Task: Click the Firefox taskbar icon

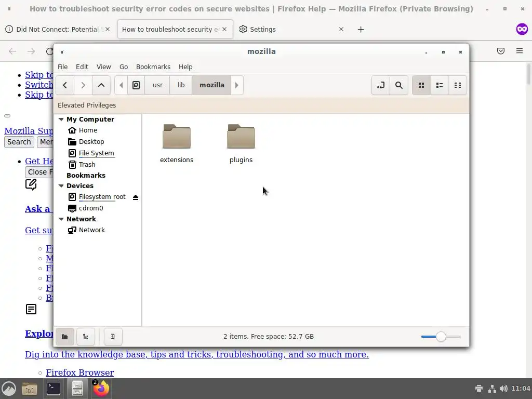Action: click(101, 389)
